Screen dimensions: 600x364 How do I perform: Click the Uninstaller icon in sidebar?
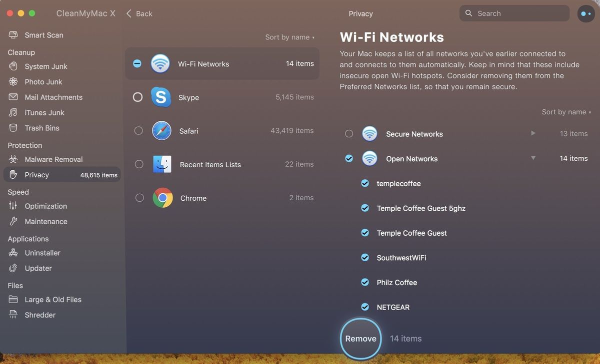pos(13,253)
